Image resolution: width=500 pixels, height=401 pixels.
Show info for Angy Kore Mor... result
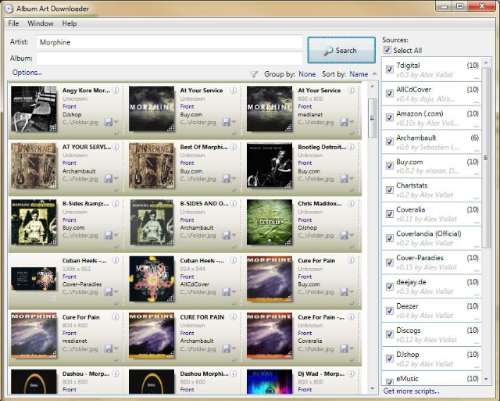(116, 90)
